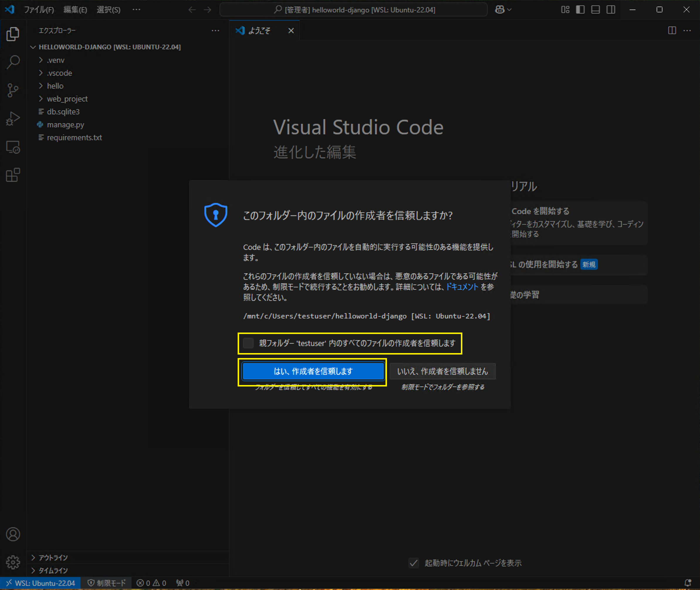Viewport: 700px width, 590px height.
Task: Click the 基礎の学習 walkthrough card
Action: (x=579, y=295)
